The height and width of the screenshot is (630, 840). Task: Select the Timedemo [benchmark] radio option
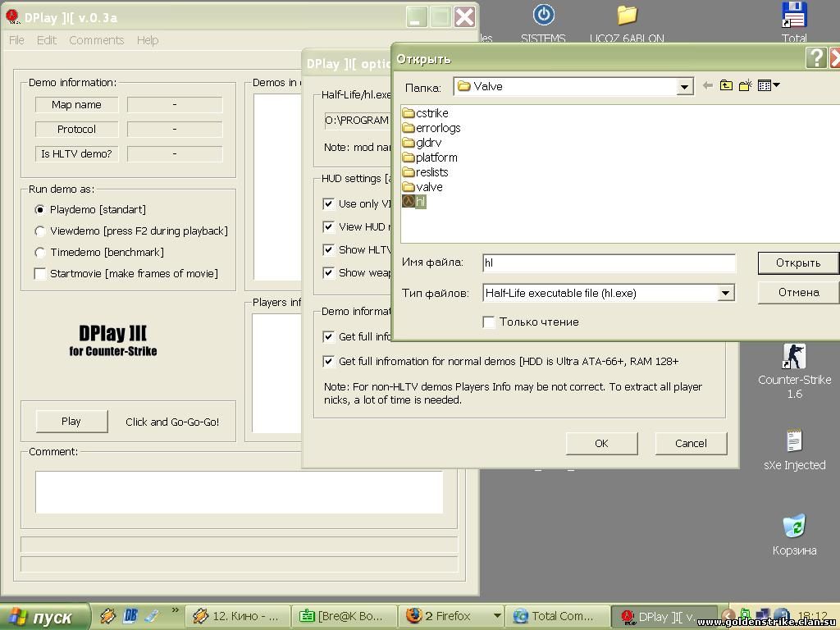(x=39, y=253)
